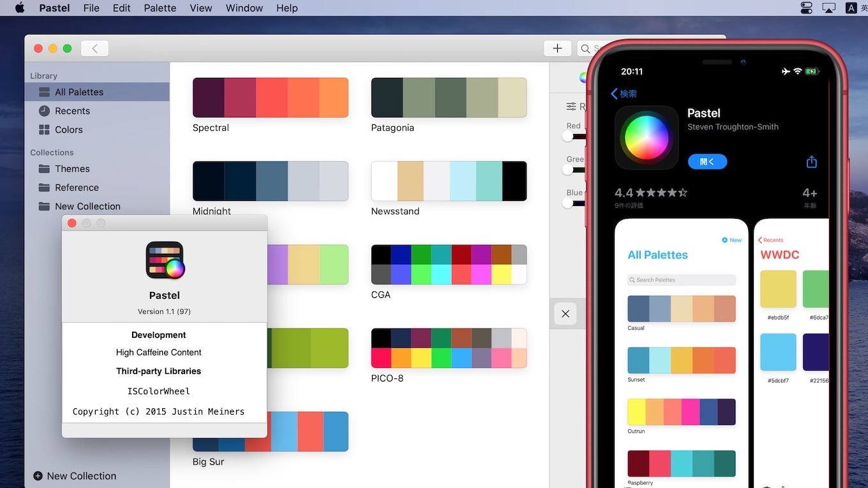The height and width of the screenshot is (488, 868).
Task: Select the Spectral palette
Action: pos(271,98)
